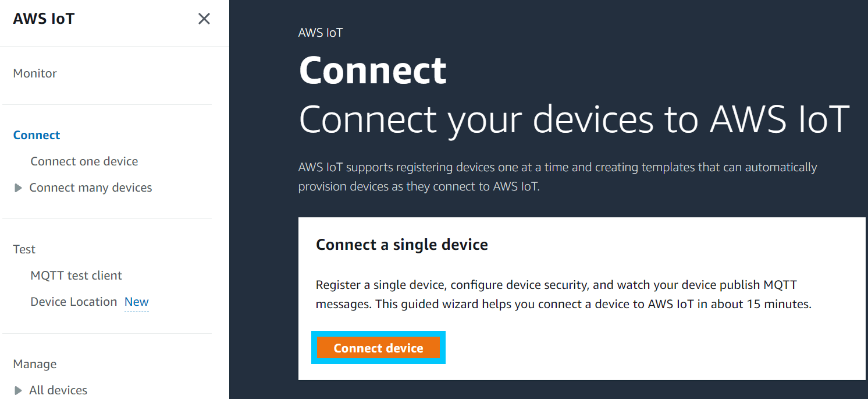Image resolution: width=868 pixels, height=399 pixels.
Task: Select the highlighted Connect sidebar item
Action: (x=37, y=135)
